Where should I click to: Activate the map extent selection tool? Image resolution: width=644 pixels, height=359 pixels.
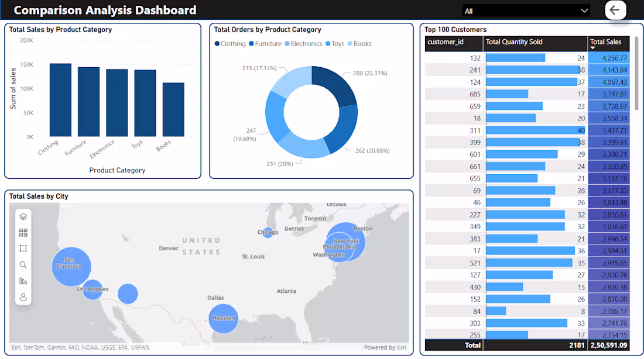click(x=23, y=248)
